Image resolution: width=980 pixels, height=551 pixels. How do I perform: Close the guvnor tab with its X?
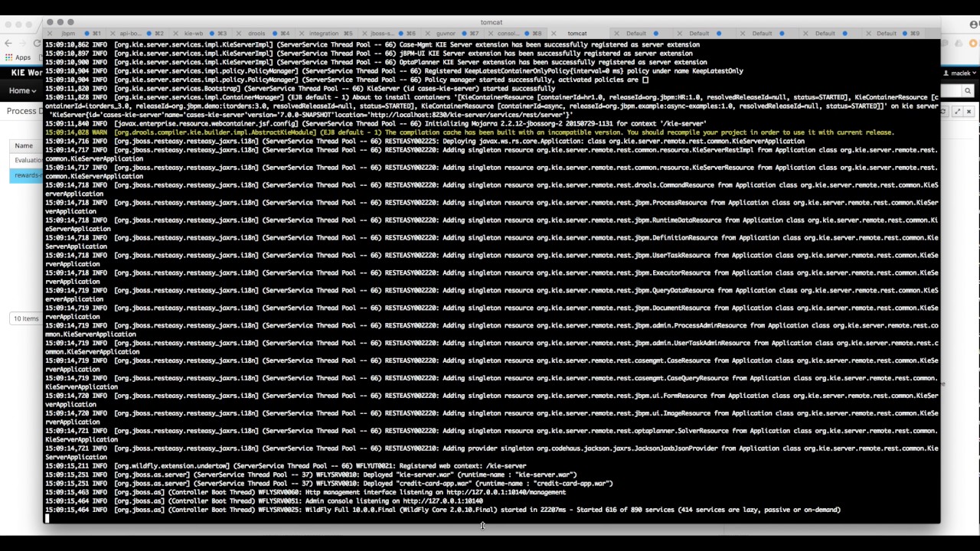426,34
